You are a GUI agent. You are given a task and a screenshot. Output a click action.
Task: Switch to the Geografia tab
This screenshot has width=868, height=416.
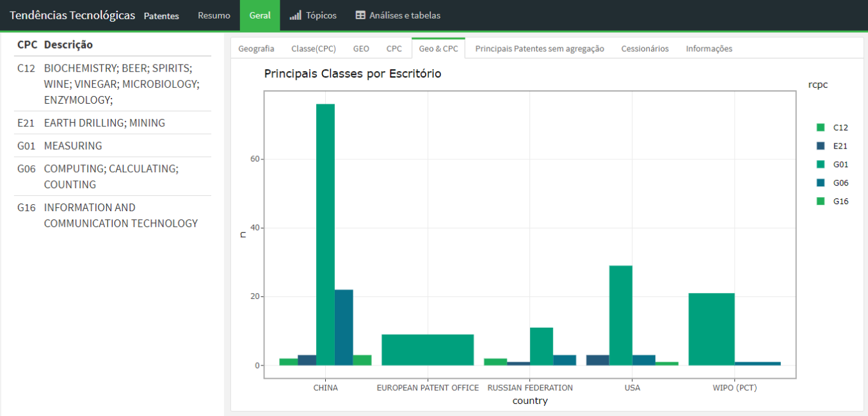(256, 49)
